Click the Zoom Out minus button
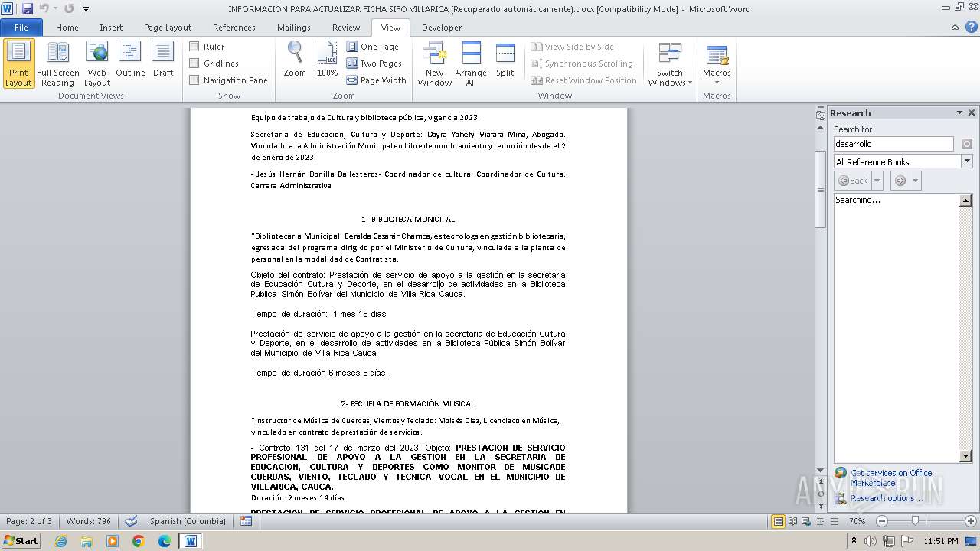The image size is (980, 551). 881,521
